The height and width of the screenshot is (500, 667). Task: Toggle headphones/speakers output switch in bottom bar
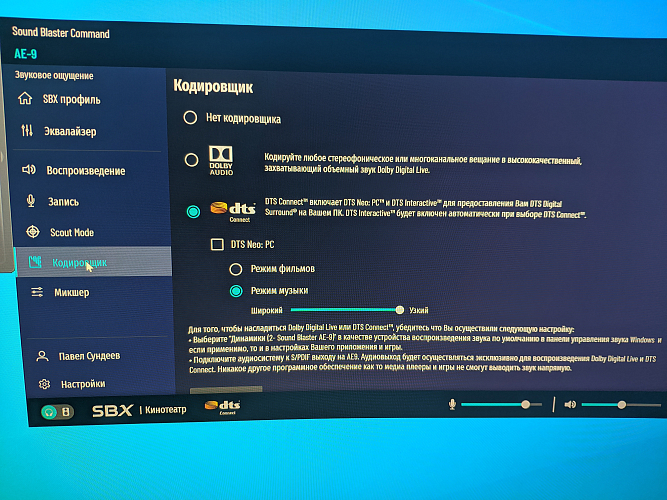click(56, 411)
